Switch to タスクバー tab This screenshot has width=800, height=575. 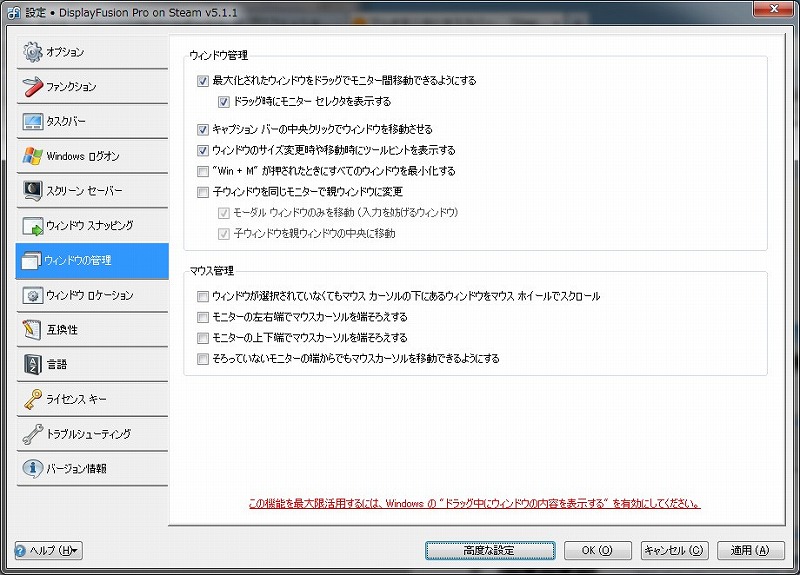[92, 121]
